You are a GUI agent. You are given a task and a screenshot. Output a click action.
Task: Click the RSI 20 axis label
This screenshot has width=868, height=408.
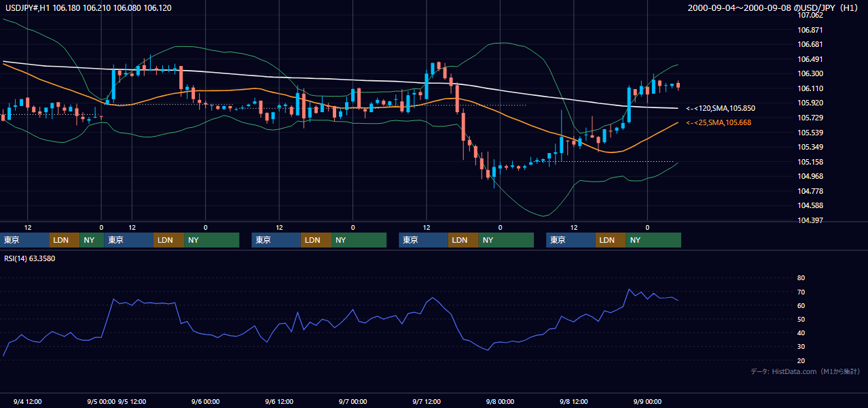click(801, 360)
